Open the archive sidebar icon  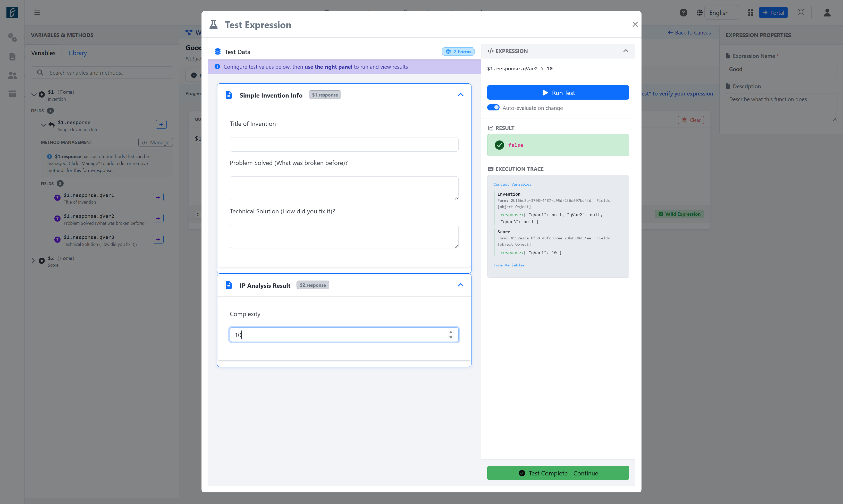click(12, 94)
